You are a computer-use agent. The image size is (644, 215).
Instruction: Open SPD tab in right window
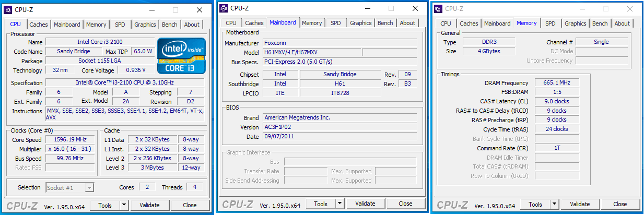551,23
